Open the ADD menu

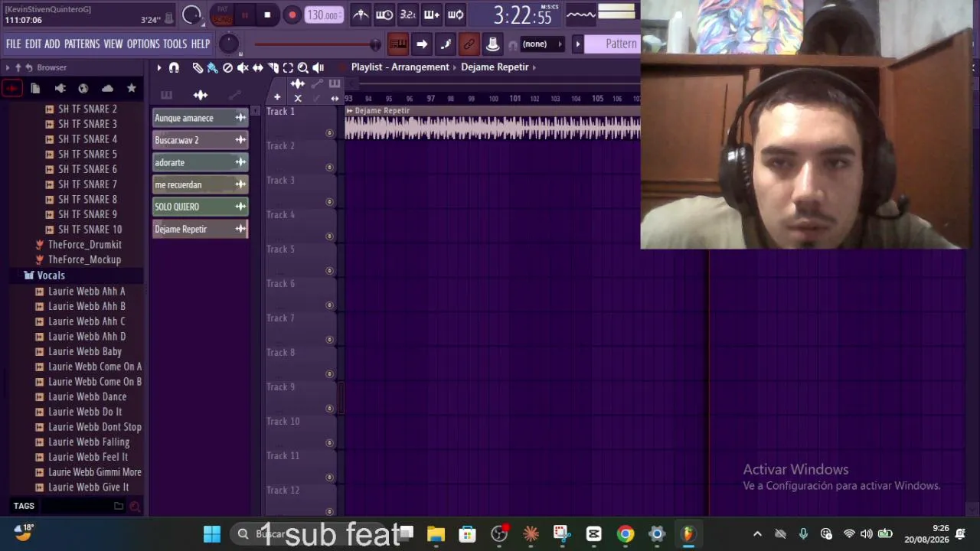click(52, 44)
